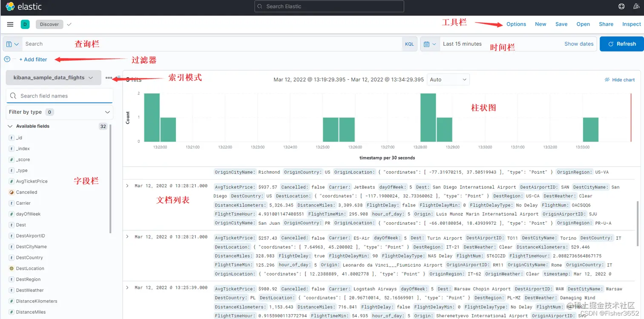Open the Auto interval dropdown
644x319 pixels.
click(448, 79)
